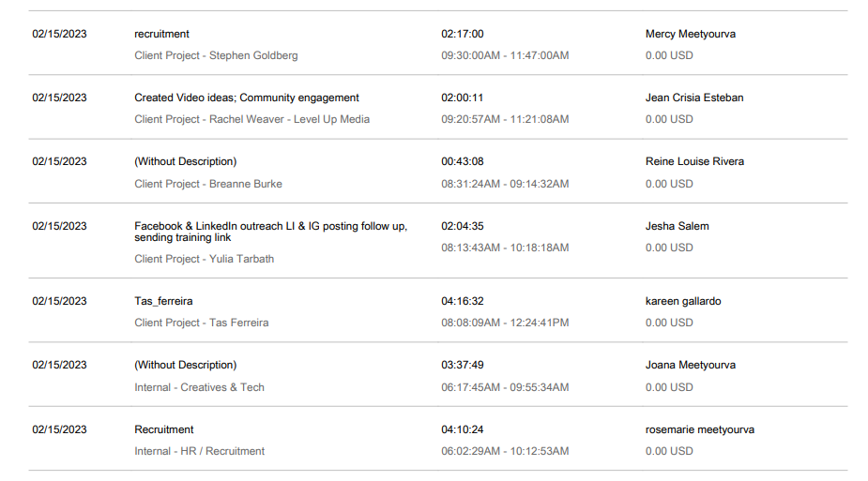
Task: Select 'Created Video ideas; Community engagement' entry
Action: (x=247, y=98)
